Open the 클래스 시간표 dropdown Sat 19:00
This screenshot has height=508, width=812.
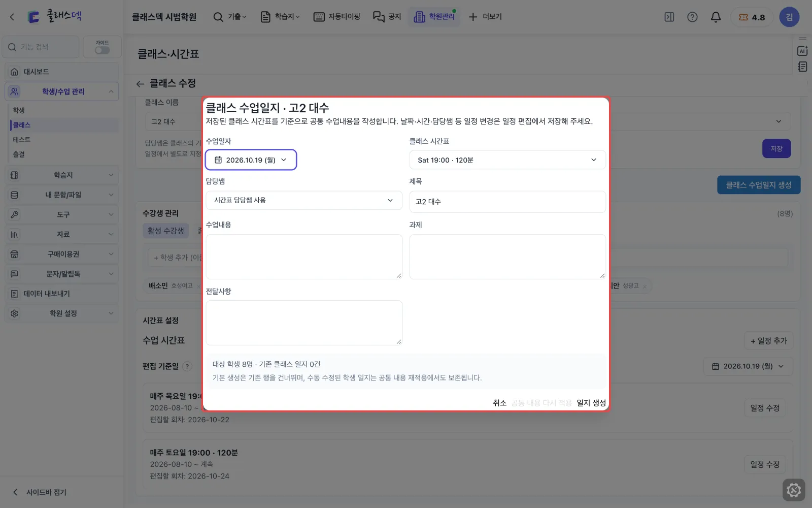coord(507,160)
